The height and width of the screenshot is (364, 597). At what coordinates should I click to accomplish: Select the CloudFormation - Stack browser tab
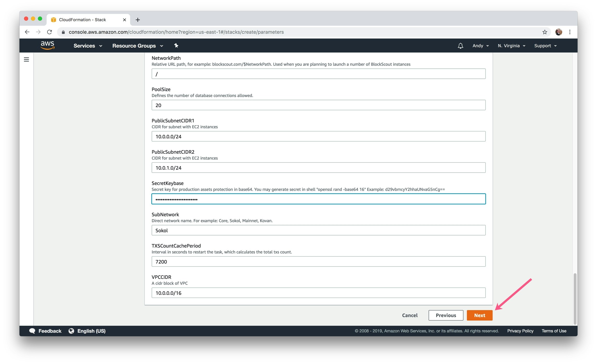(88, 20)
